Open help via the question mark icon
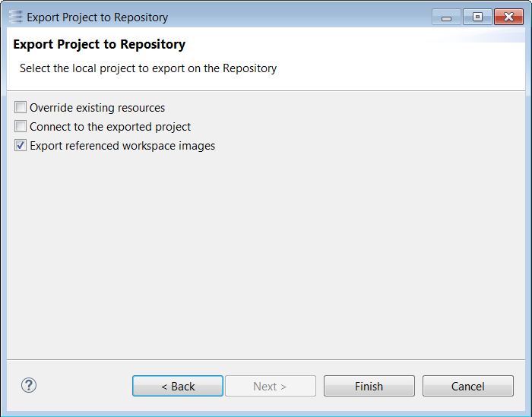Image resolution: width=532 pixels, height=417 pixels. (29, 385)
